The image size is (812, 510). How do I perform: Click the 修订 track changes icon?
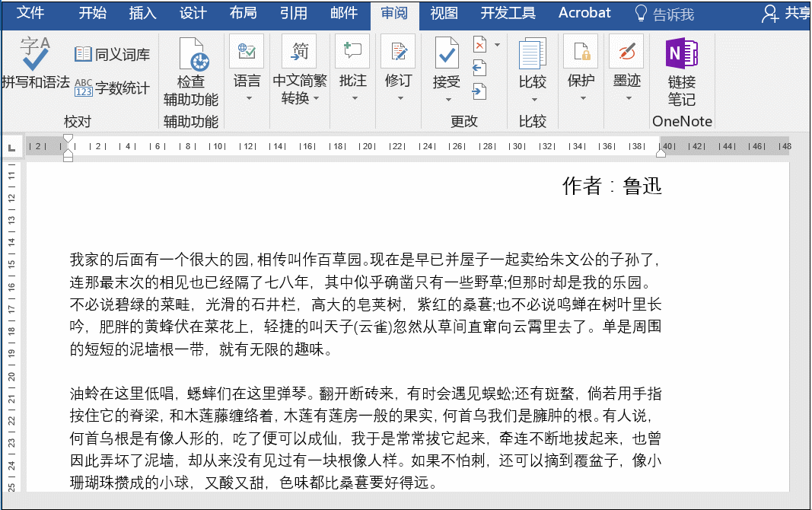pos(398,51)
